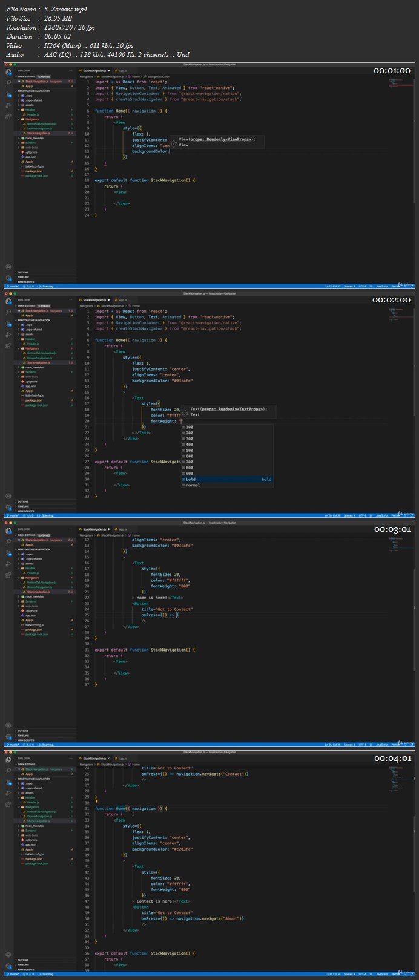Expand node_modules folder in 00:01:00 frame
Viewport: 419px width, 980px height.
(x=45, y=138)
